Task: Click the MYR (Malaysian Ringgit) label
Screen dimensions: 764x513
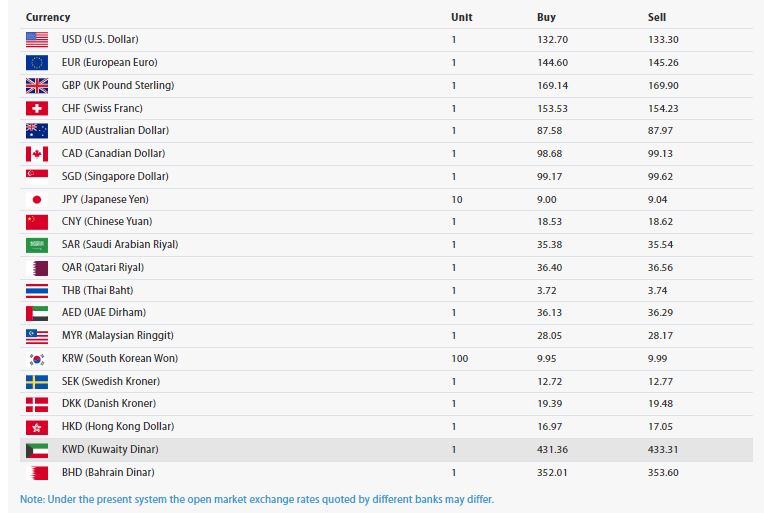Action: coord(118,335)
